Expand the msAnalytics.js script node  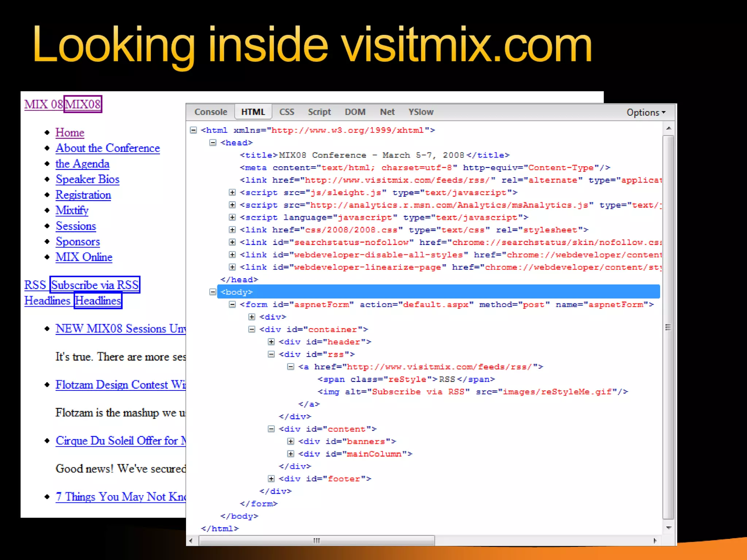232,205
